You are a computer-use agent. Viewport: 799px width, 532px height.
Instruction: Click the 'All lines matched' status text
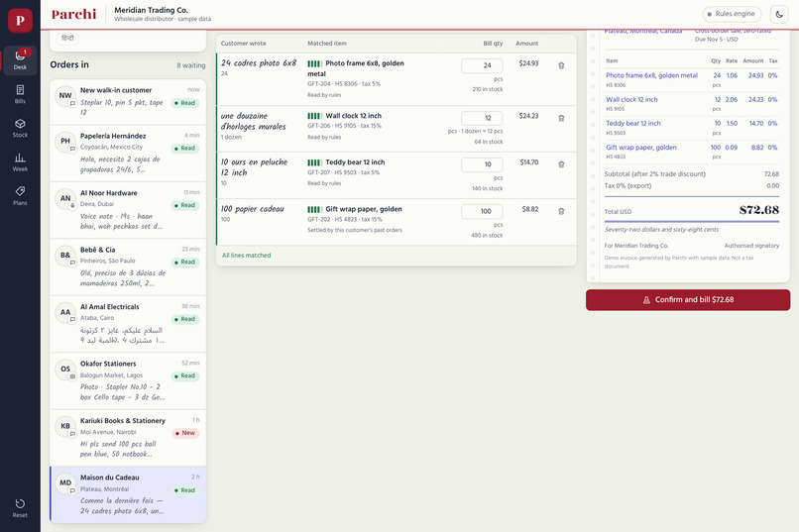pos(246,255)
